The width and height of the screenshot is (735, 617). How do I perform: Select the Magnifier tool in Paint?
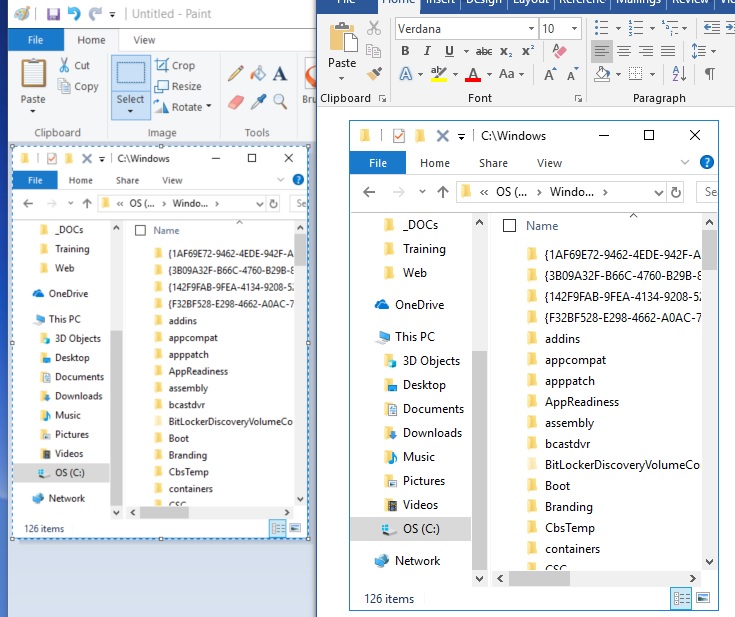click(x=280, y=101)
